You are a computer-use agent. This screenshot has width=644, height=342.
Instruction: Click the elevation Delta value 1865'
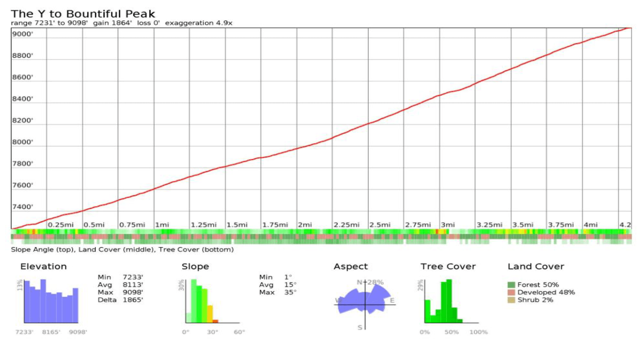133,300
